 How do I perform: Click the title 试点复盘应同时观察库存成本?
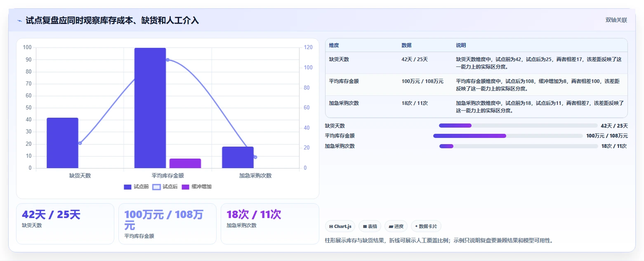pyautogui.click(x=112, y=20)
